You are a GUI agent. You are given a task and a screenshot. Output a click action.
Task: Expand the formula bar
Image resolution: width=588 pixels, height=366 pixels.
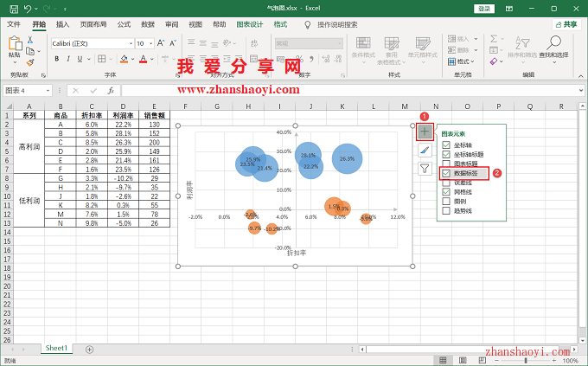581,90
